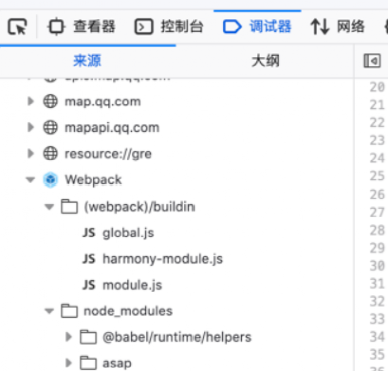This screenshot has height=371, width=388.
Task: Click the asap folder icon
Action: pyautogui.click(x=88, y=363)
